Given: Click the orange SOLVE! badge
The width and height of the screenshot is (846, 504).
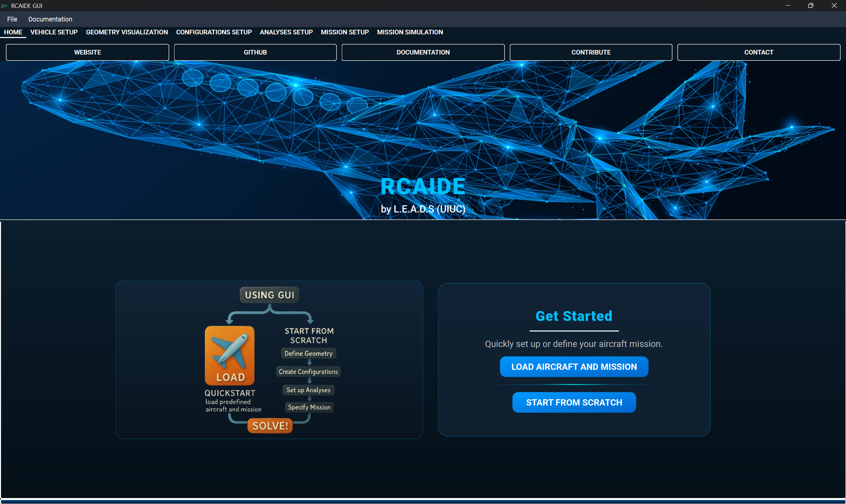Looking at the screenshot, I should coord(270,426).
